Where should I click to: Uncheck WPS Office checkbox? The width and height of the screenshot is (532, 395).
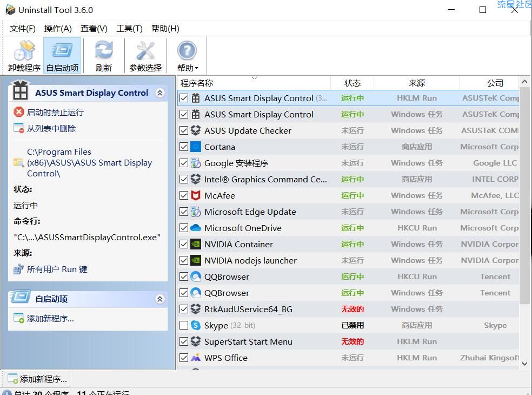point(184,358)
